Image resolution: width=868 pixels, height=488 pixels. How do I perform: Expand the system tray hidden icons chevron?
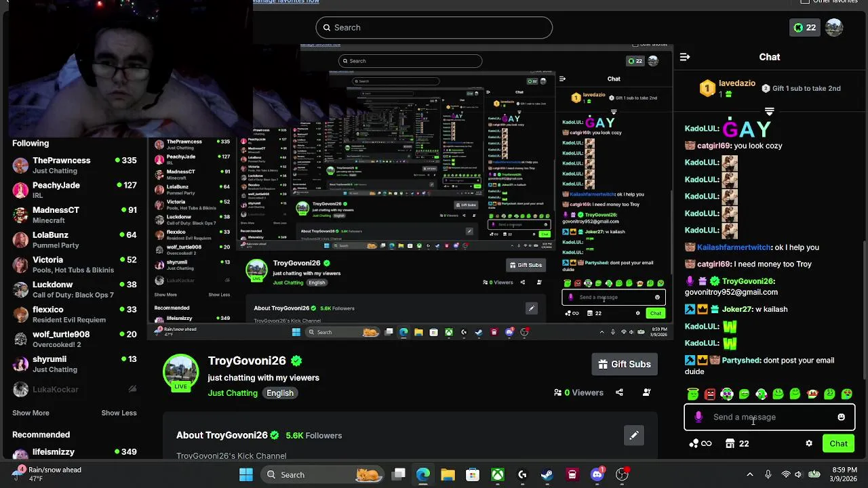[x=749, y=474]
